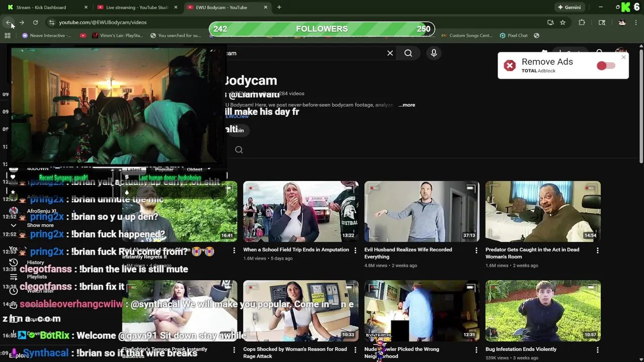Open Evil Husband 37:13 video thumbnail
The width and height of the screenshot is (644, 362).
click(x=422, y=211)
